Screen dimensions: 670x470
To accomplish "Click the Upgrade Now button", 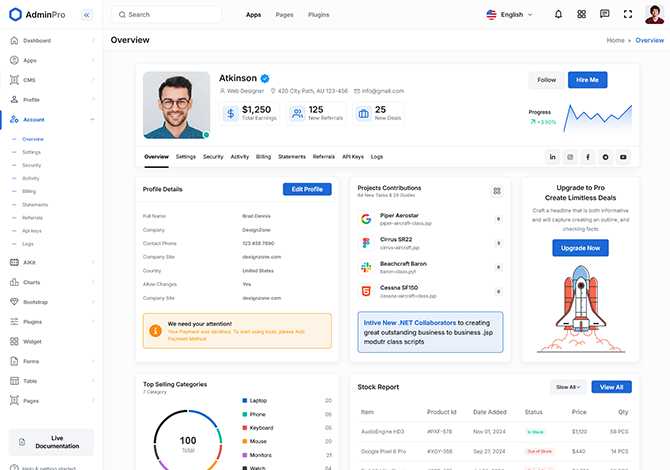I will coord(580,248).
